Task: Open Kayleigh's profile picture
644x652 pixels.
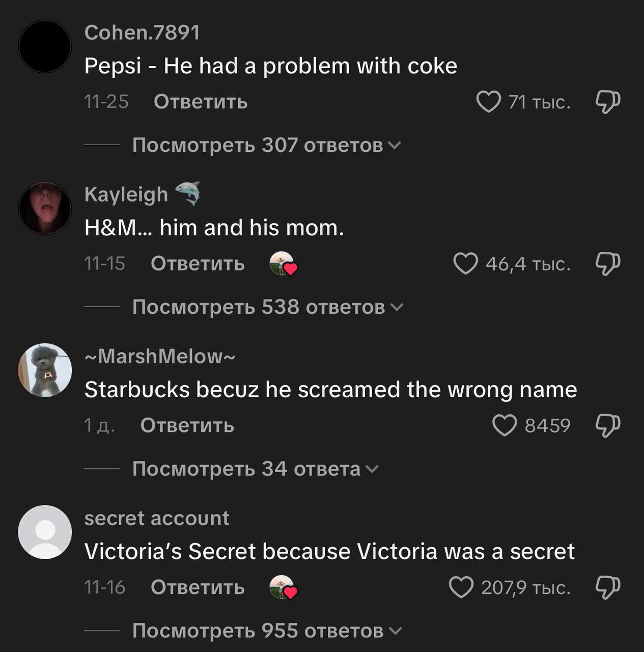Action: click(45, 208)
